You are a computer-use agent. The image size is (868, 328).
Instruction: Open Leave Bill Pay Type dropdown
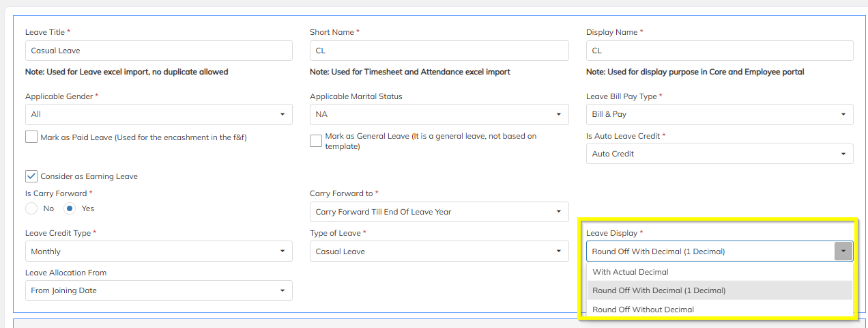click(x=719, y=114)
